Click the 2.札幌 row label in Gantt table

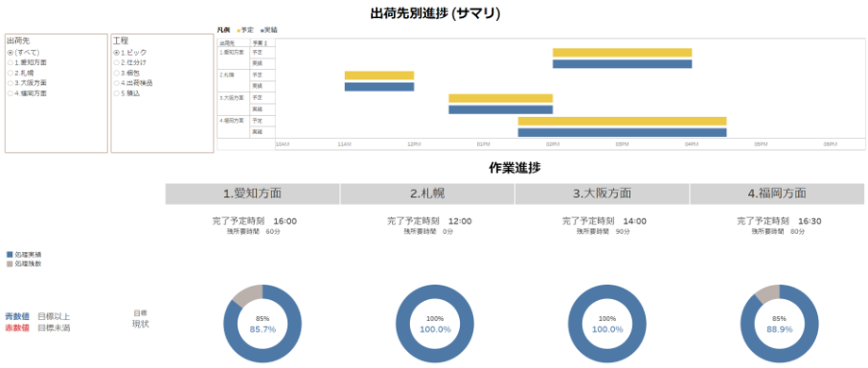point(227,75)
